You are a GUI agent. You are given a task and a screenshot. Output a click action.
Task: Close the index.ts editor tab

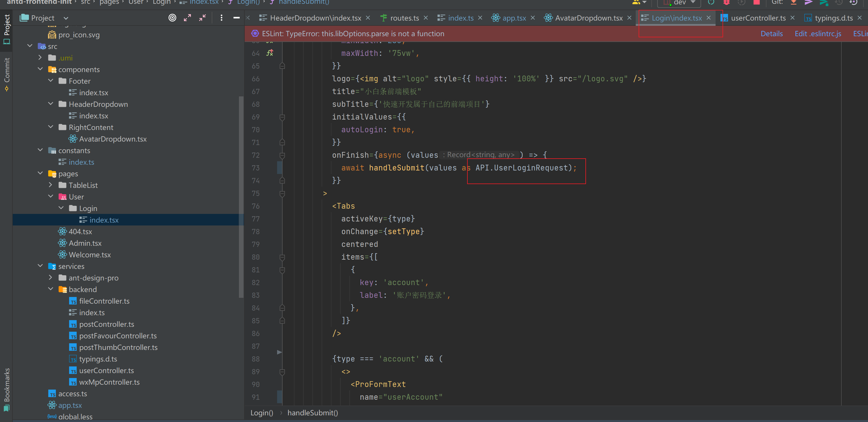click(x=480, y=18)
